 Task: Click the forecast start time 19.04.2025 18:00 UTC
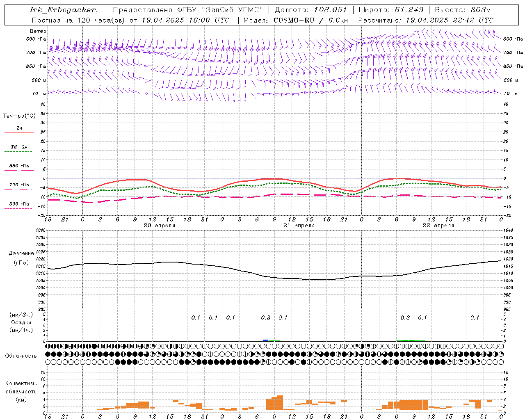click(x=185, y=20)
